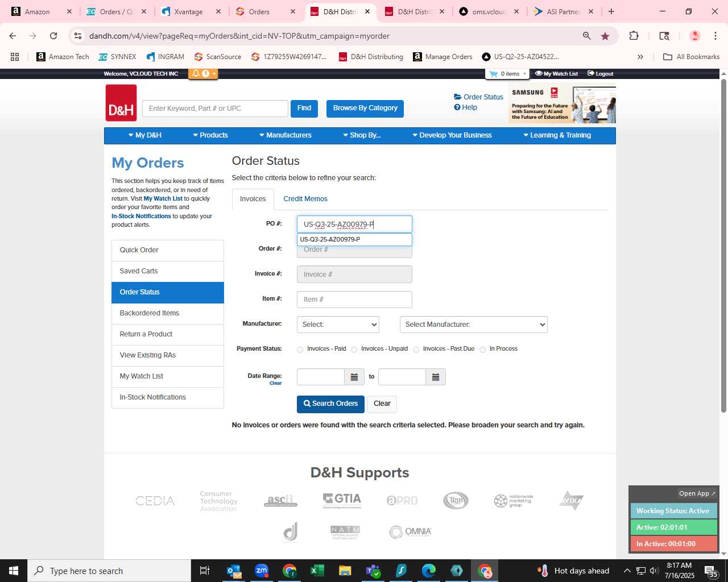Click the Clear button beside Search Orders

382,404
